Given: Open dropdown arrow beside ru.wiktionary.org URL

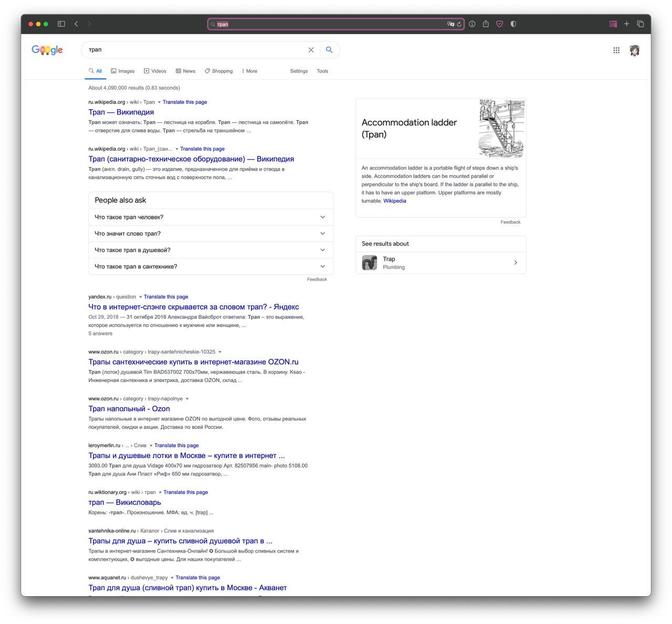Looking at the screenshot, I should pos(160,492).
